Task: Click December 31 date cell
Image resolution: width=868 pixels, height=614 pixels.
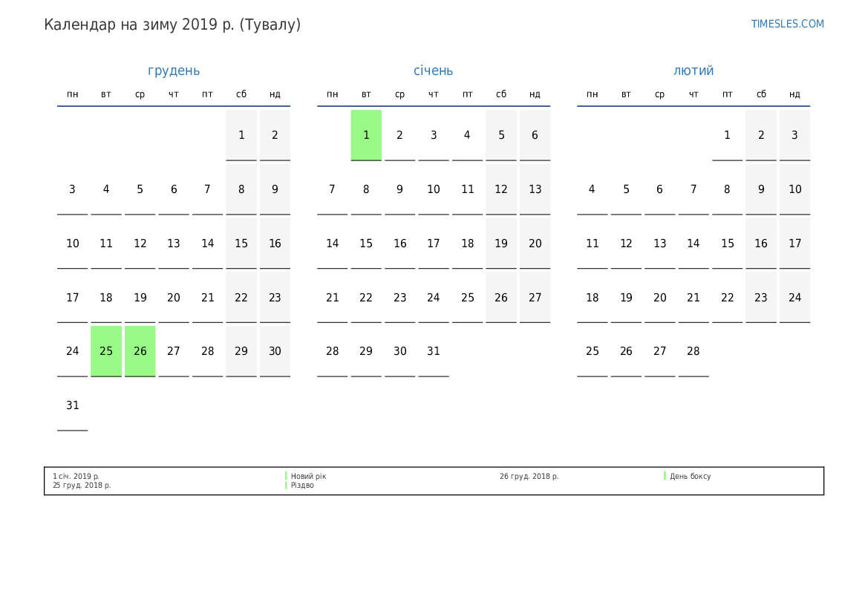Action: [73, 405]
